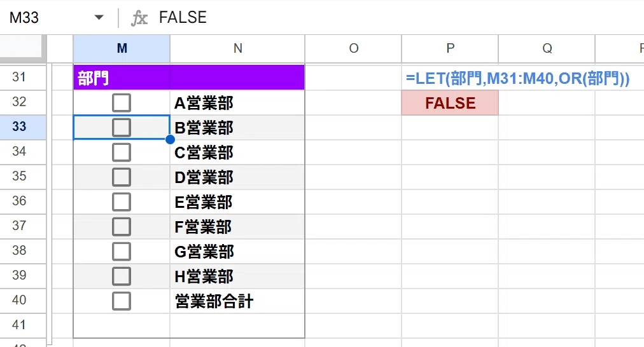Click the purple 部門 header cell

189,78
